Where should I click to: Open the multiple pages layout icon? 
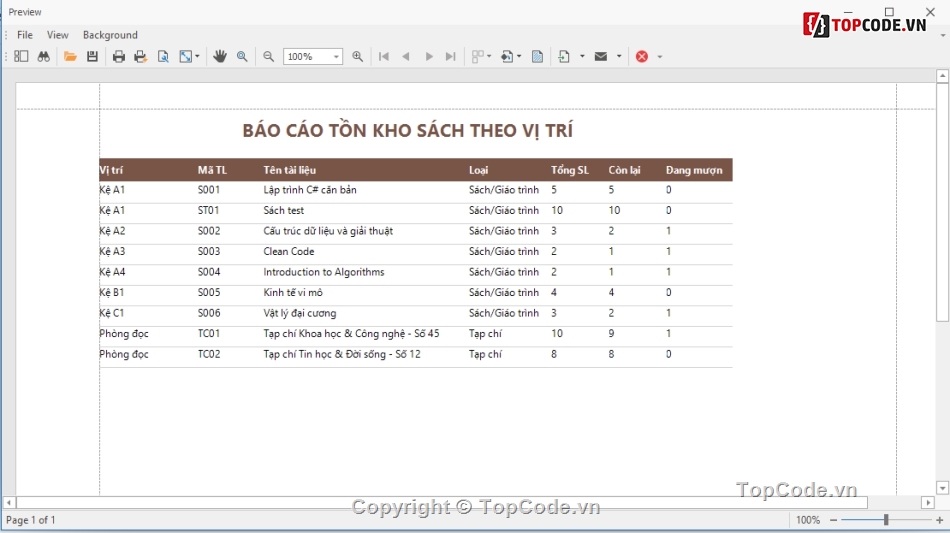(478, 56)
